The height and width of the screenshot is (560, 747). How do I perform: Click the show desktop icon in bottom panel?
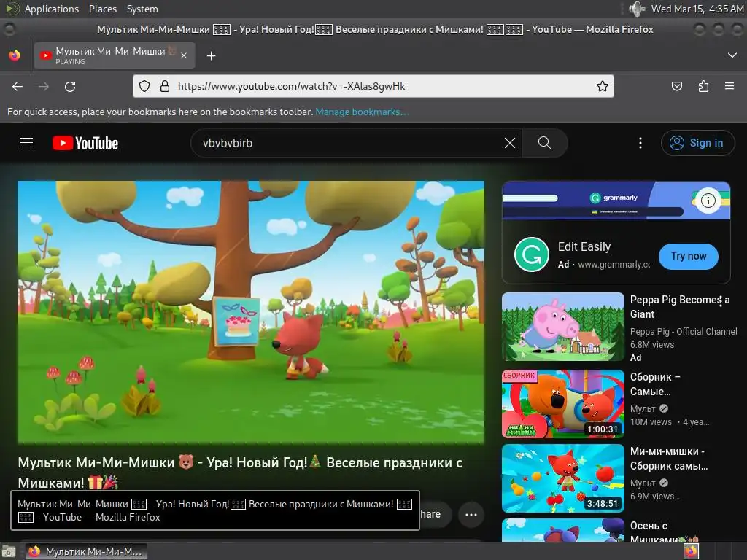9,552
